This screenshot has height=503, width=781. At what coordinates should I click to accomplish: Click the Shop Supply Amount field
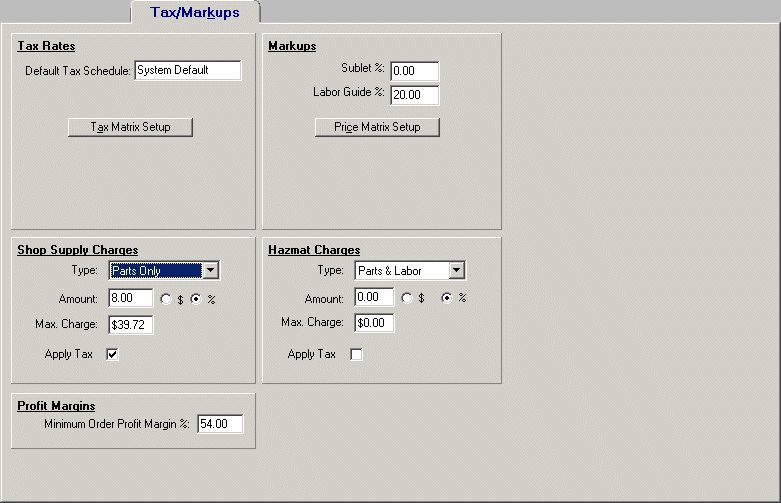(130, 298)
